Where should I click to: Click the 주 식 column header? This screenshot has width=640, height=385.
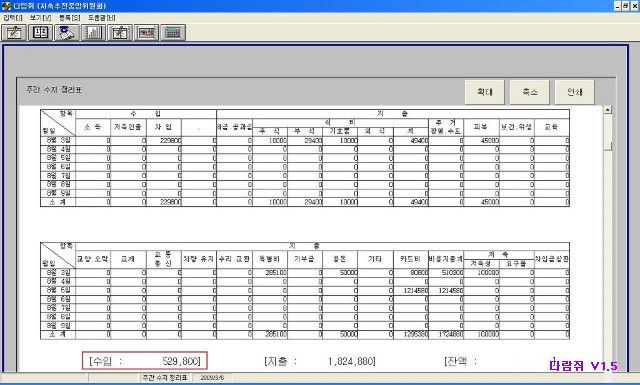click(270, 131)
